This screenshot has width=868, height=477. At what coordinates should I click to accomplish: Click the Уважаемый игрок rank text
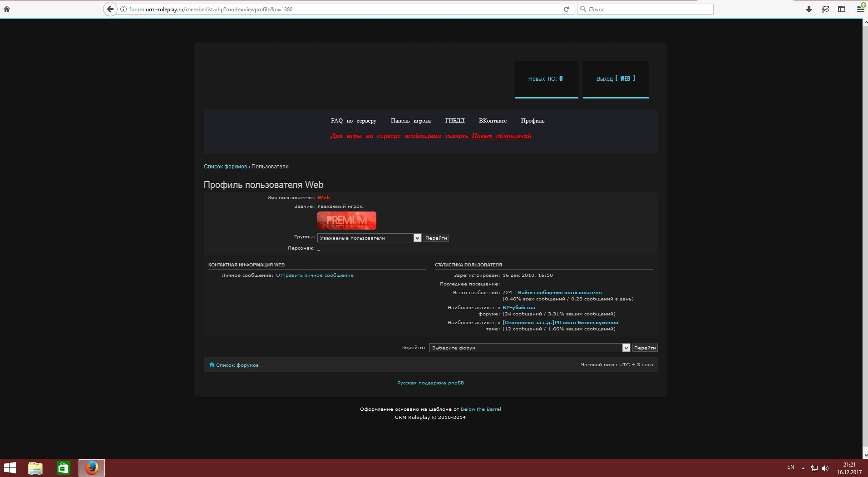[340, 206]
